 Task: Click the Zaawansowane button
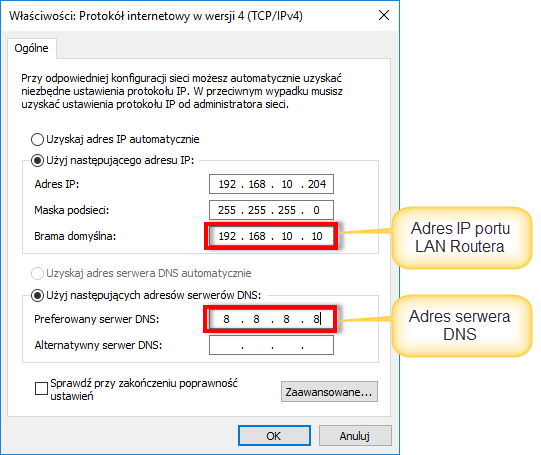click(329, 392)
